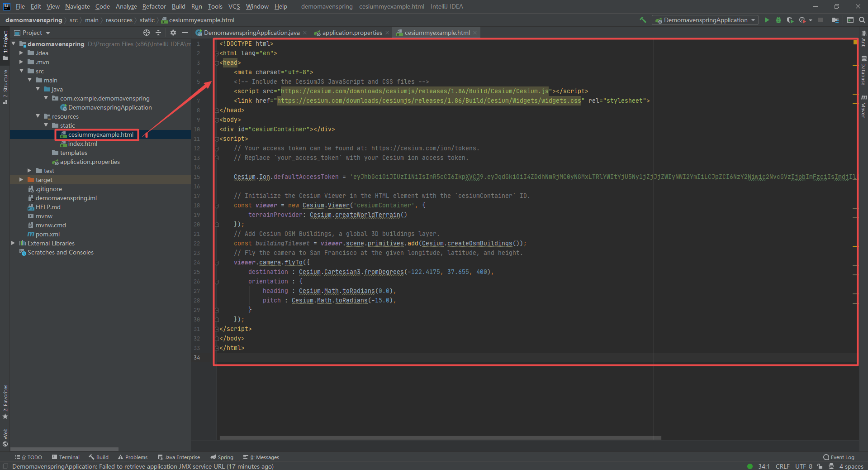Open the Event Log
The image size is (868, 470).
(839, 457)
